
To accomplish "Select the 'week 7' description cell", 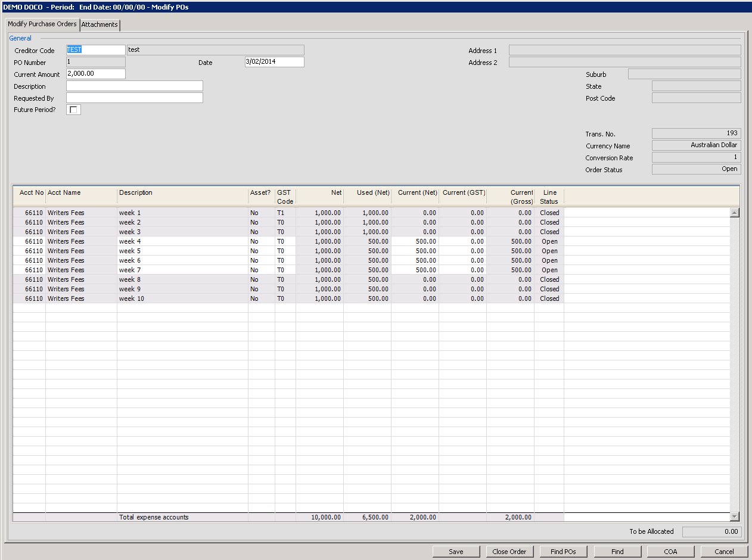I will (x=183, y=270).
